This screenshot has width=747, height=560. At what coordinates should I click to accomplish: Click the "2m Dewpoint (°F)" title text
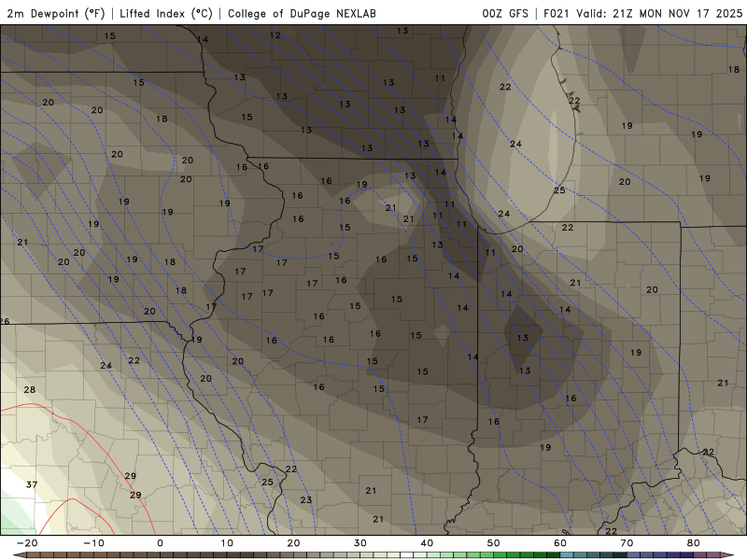coord(56,13)
